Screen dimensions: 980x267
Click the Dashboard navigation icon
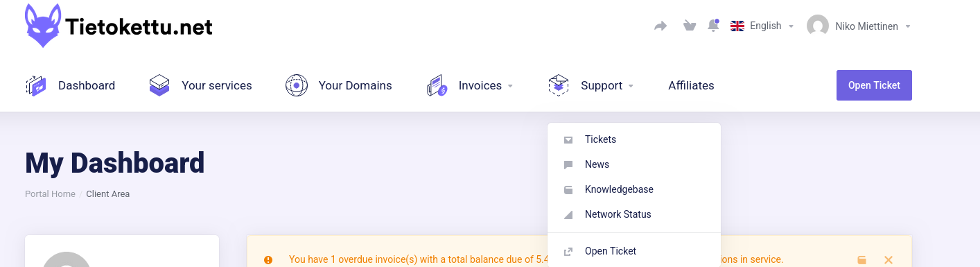[x=36, y=86]
